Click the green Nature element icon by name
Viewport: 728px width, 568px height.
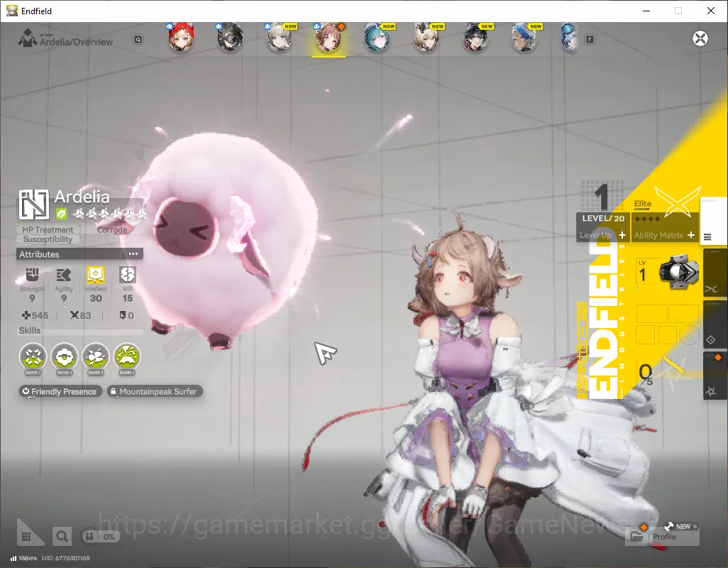[61, 214]
